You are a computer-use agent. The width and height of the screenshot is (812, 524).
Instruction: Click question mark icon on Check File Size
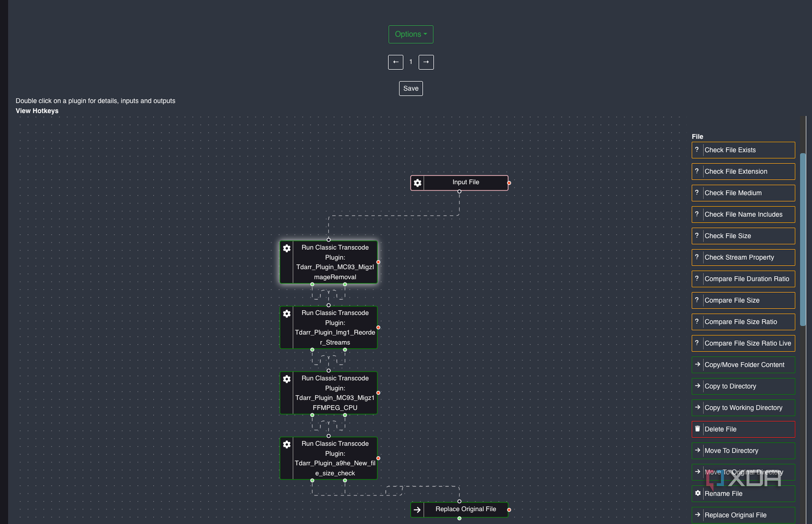tap(697, 236)
